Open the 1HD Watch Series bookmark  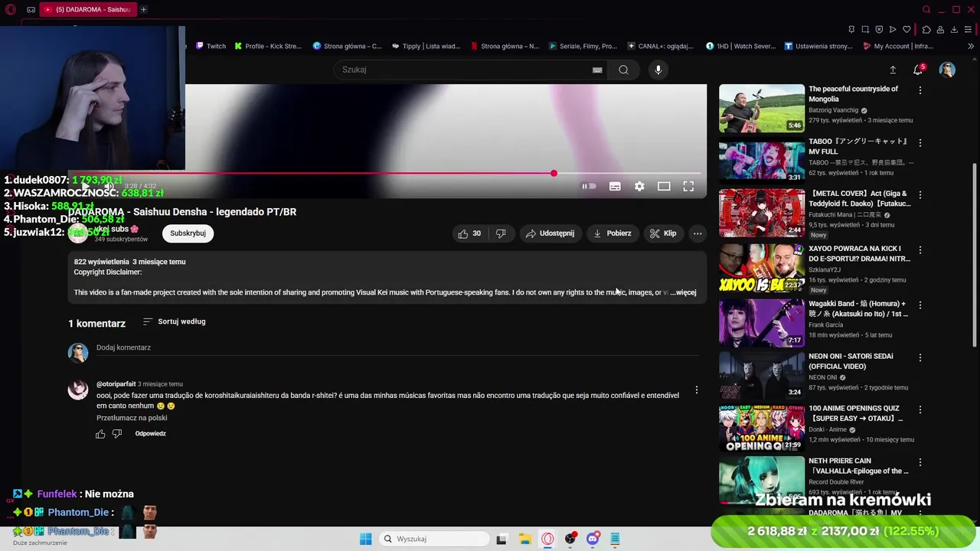coord(740,46)
